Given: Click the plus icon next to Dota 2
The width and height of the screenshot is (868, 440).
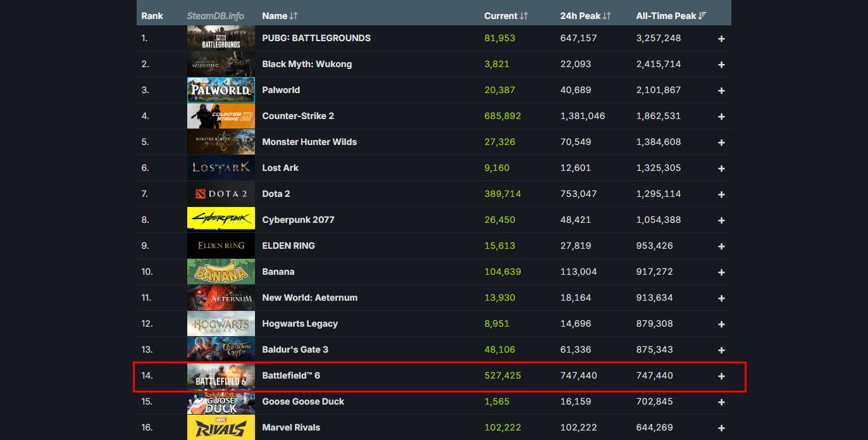Looking at the screenshot, I should tap(721, 194).
